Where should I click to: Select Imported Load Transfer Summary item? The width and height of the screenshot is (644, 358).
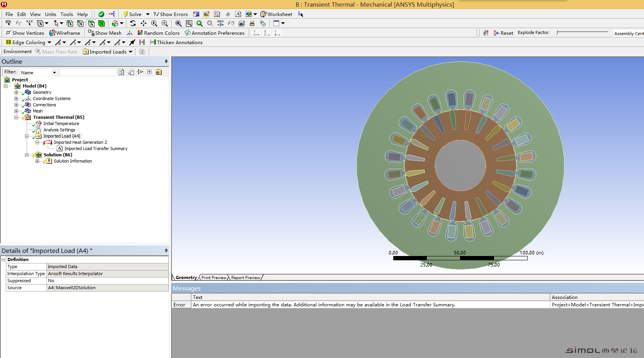[96, 149]
